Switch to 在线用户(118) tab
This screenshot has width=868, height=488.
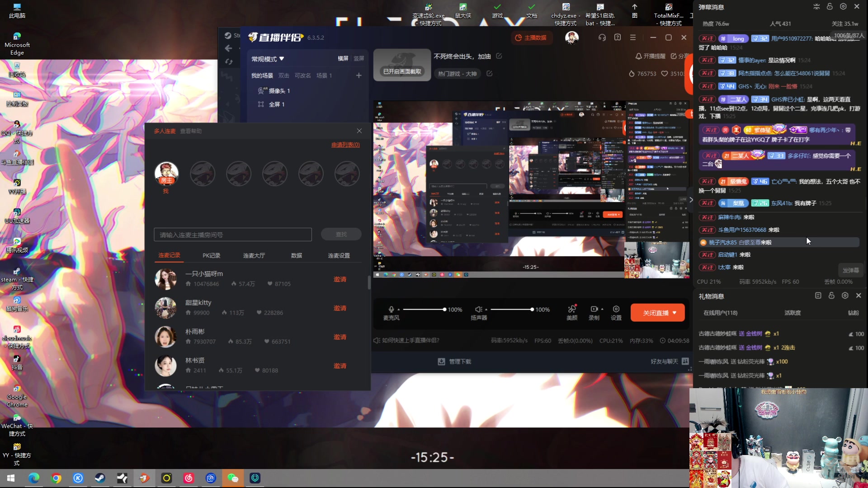tap(720, 313)
